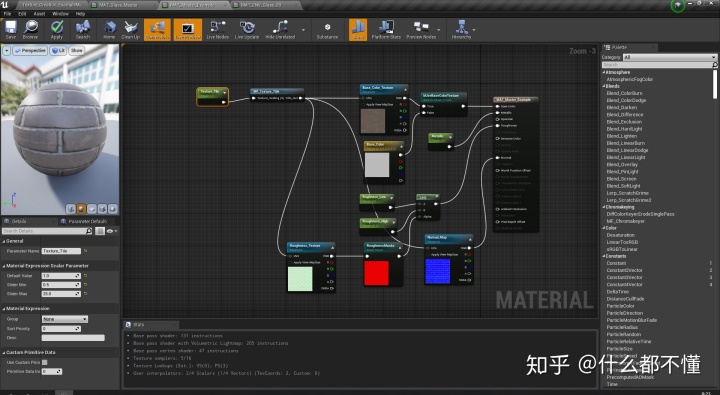
Task: Click the Parameter Name field
Action: (62, 251)
